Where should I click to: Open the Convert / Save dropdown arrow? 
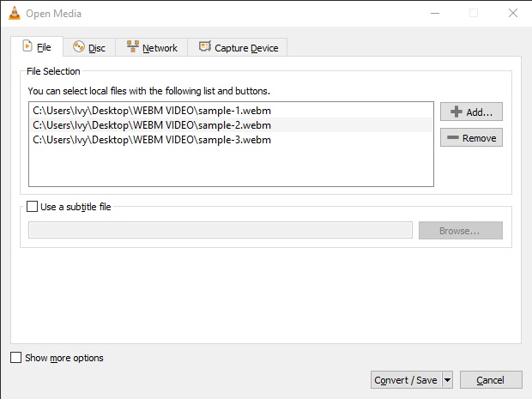[x=448, y=380]
